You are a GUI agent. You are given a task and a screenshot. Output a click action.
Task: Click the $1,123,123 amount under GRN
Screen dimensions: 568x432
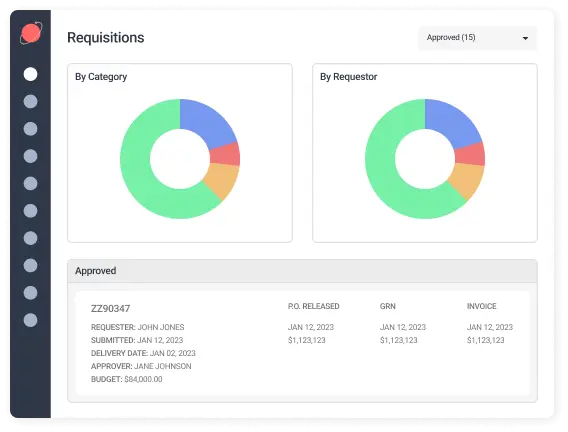click(x=398, y=340)
